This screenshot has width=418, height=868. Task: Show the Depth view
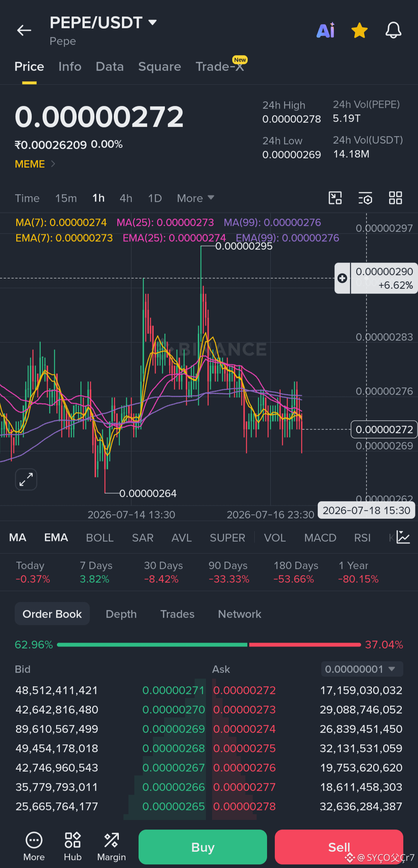[121, 614]
